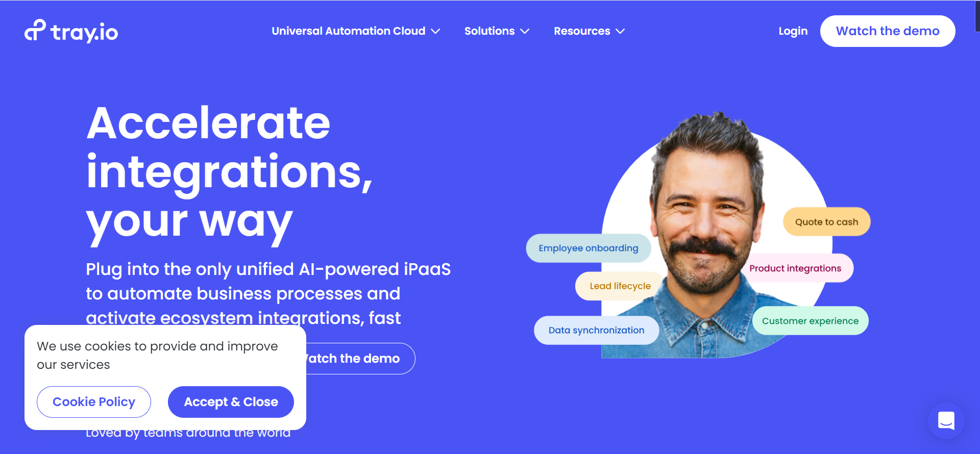Viewport: 980px width, 454px height.
Task: Open the Cookie Policy
Action: tap(94, 402)
